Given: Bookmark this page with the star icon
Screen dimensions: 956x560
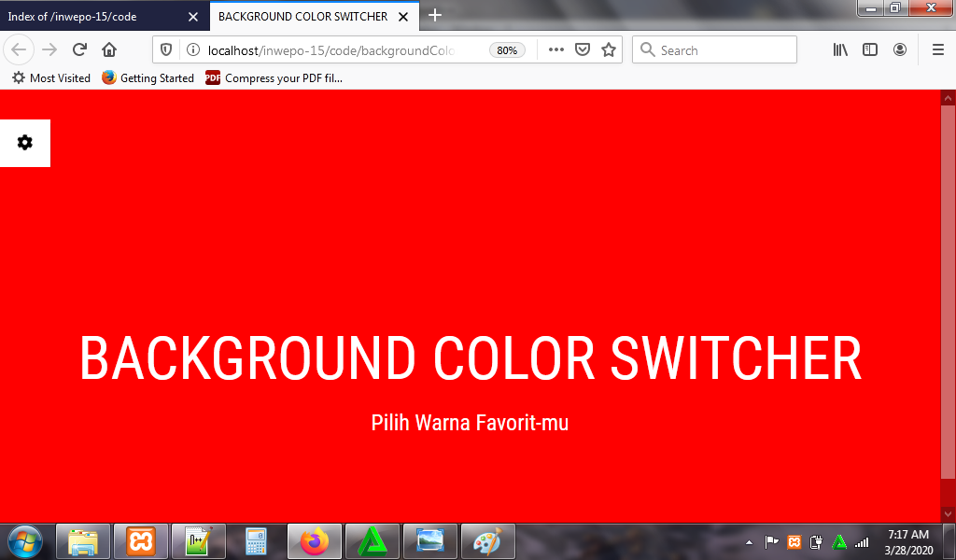Looking at the screenshot, I should 609,50.
